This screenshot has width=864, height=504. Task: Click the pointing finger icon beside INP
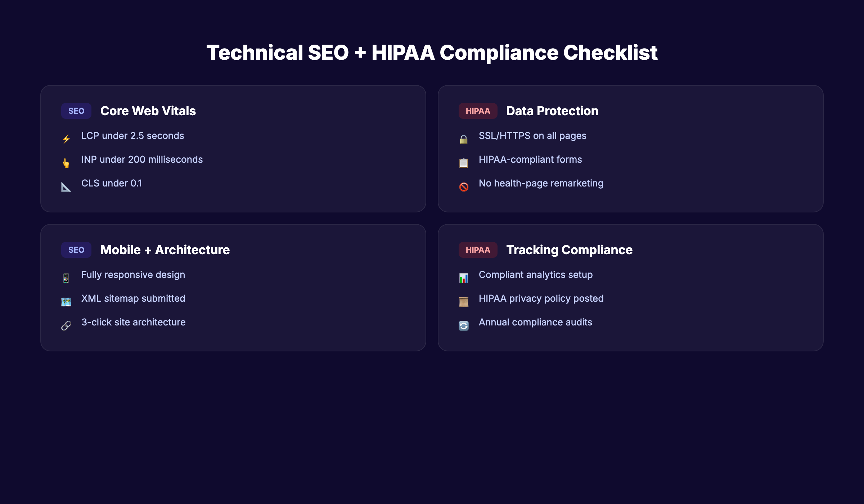pyautogui.click(x=66, y=162)
